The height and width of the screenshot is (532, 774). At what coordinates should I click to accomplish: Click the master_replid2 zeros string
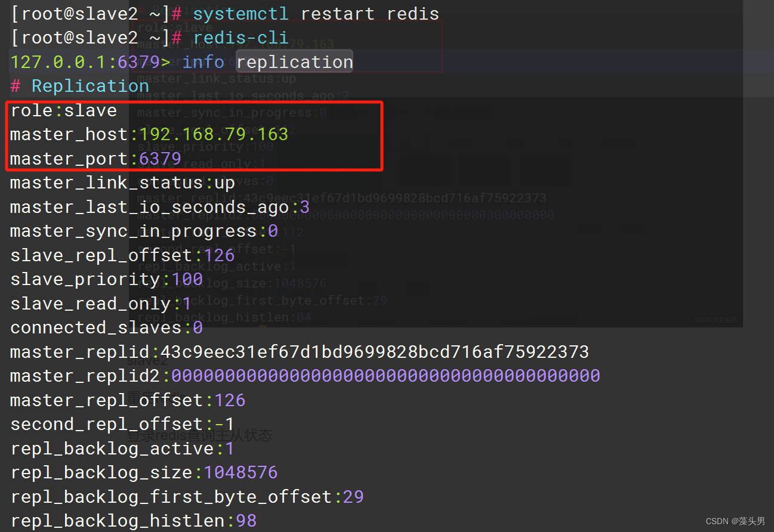tap(382, 375)
